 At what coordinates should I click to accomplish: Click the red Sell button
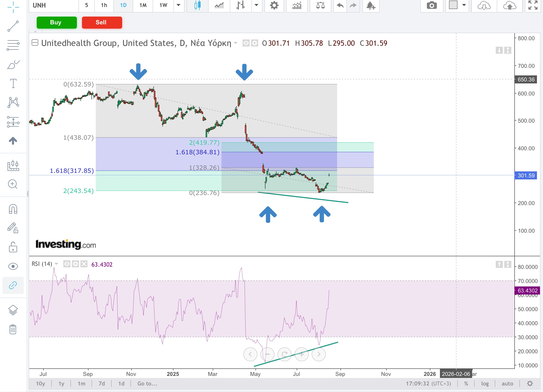pos(102,23)
